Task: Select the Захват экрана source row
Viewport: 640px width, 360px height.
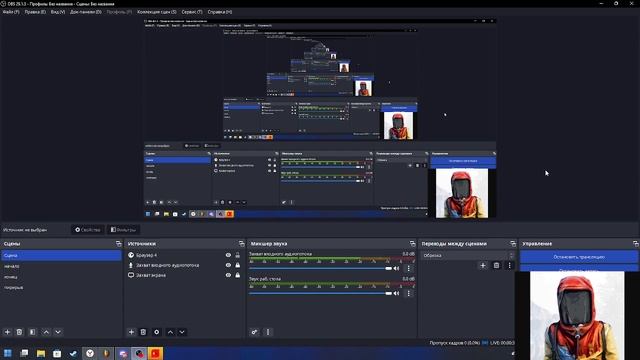Action: click(x=184, y=275)
